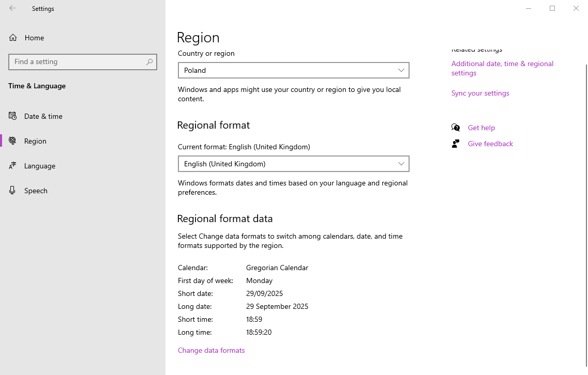Click the Region globe icon in sidebar

click(13, 141)
